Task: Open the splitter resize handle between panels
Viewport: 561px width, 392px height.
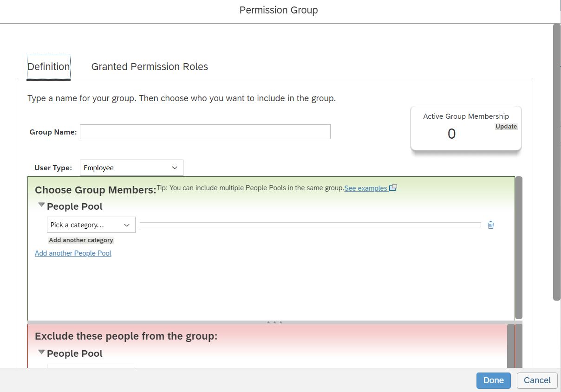Action: click(274, 321)
